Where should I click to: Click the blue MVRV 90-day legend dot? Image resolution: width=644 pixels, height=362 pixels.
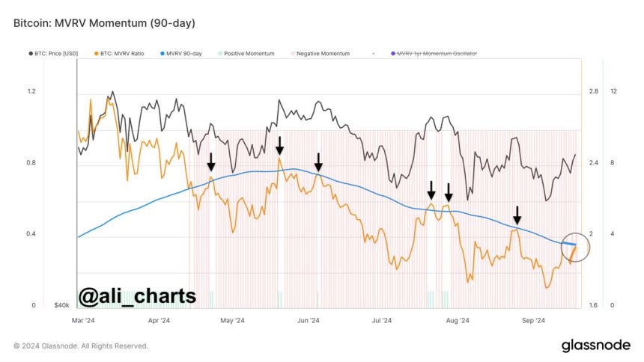point(161,54)
